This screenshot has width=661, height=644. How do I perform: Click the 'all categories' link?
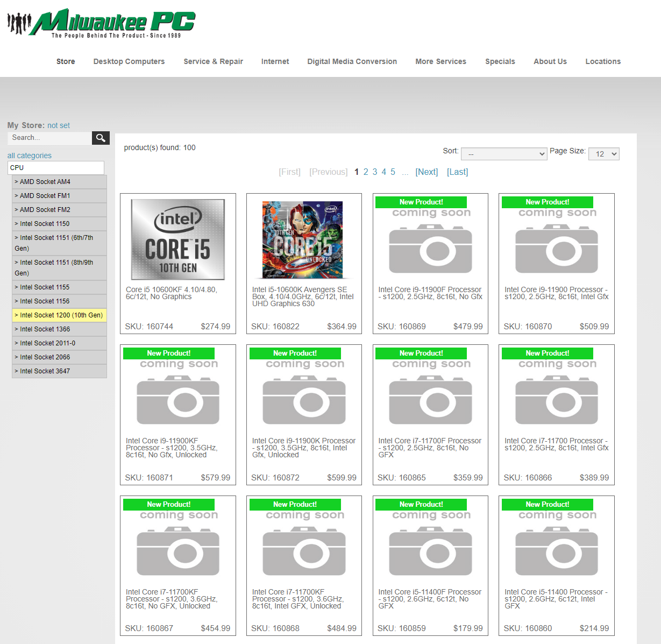(30, 155)
